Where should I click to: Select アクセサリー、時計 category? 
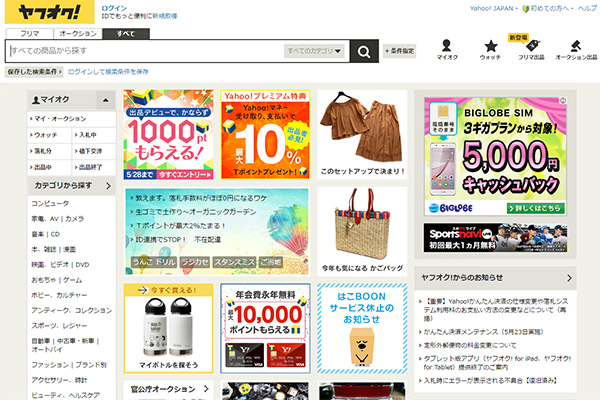point(59,380)
